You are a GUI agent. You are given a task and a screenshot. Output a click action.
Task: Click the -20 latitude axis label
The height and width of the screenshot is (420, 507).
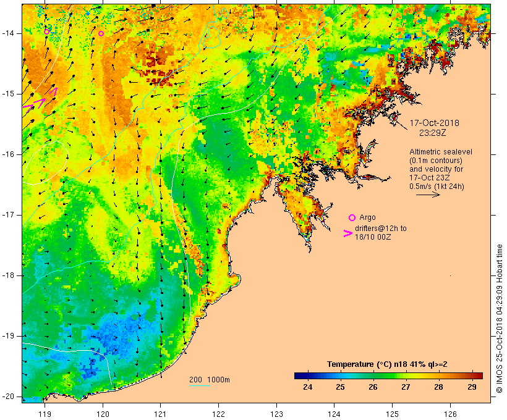(x=8, y=397)
